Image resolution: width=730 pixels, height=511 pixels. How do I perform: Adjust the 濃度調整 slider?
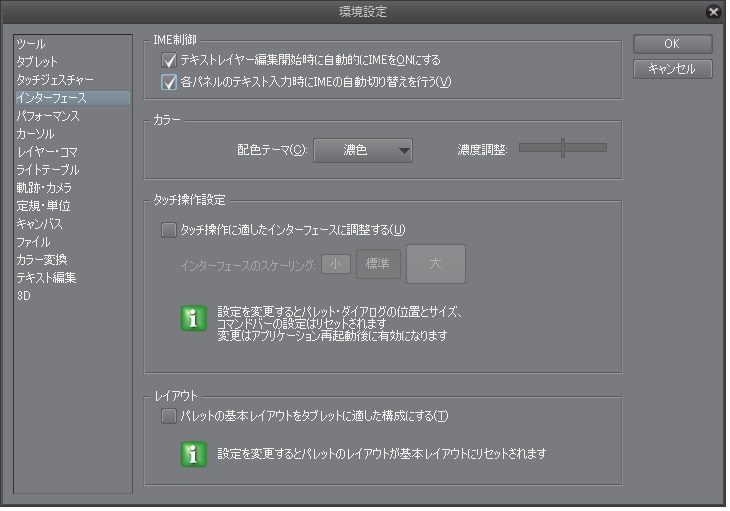click(x=563, y=148)
